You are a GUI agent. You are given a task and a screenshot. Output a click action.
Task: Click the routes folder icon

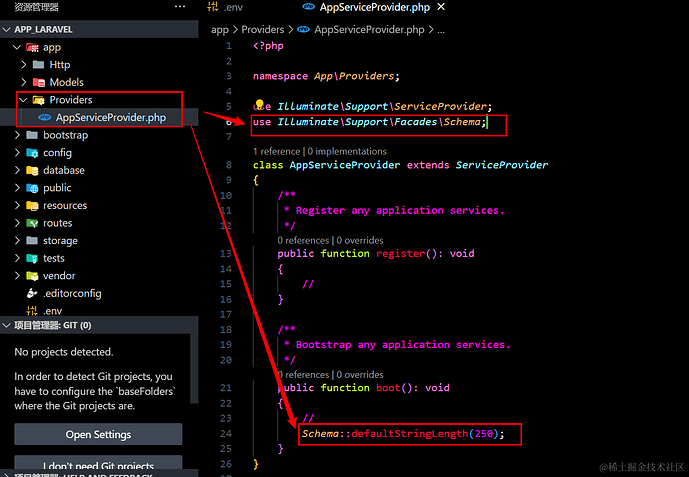coord(33,223)
